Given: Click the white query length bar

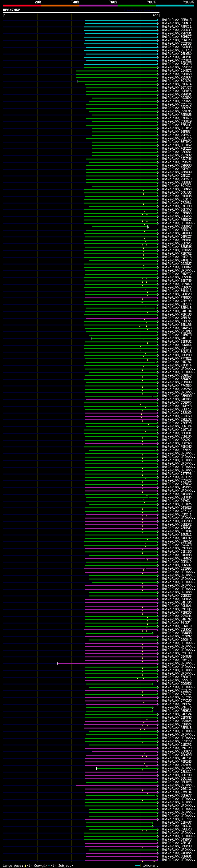Looking at the screenshot, I should (x=81, y=13).
